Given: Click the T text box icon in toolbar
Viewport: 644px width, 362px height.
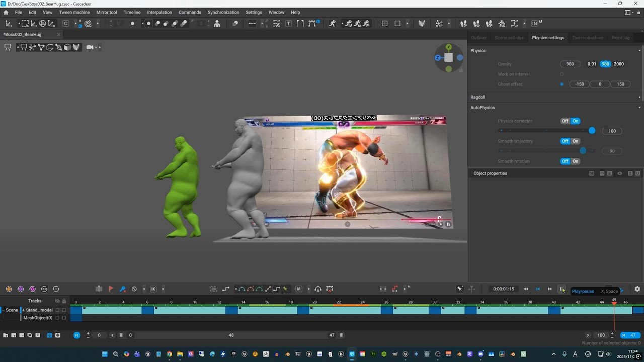Looking at the screenshot, I should pyautogui.click(x=288, y=24).
